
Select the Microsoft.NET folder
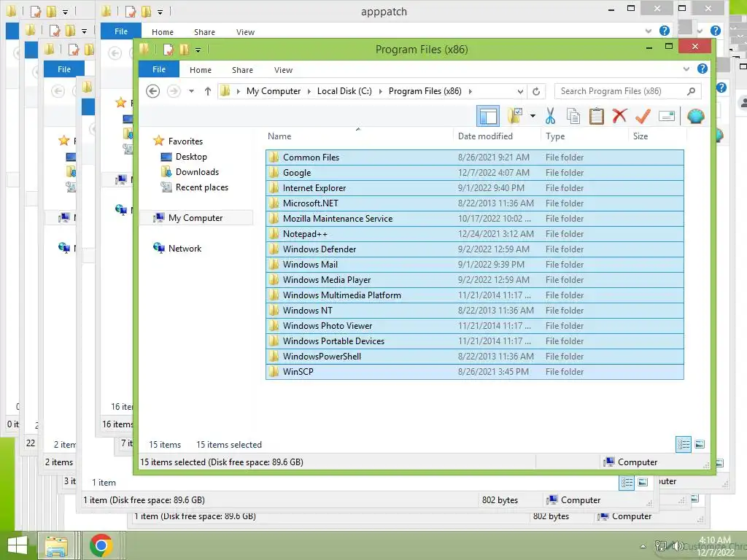coord(474,203)
